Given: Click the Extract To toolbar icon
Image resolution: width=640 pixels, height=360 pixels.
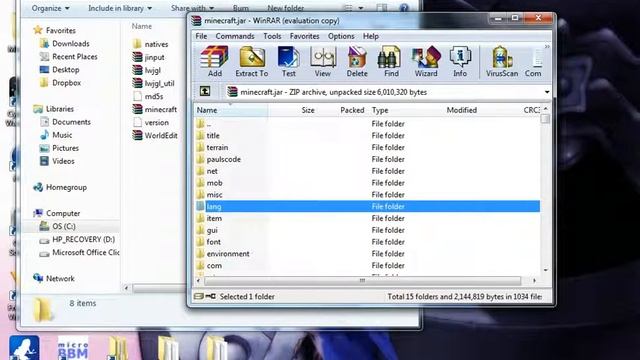Looking at the screenshot, I should [x=252, y=61].
